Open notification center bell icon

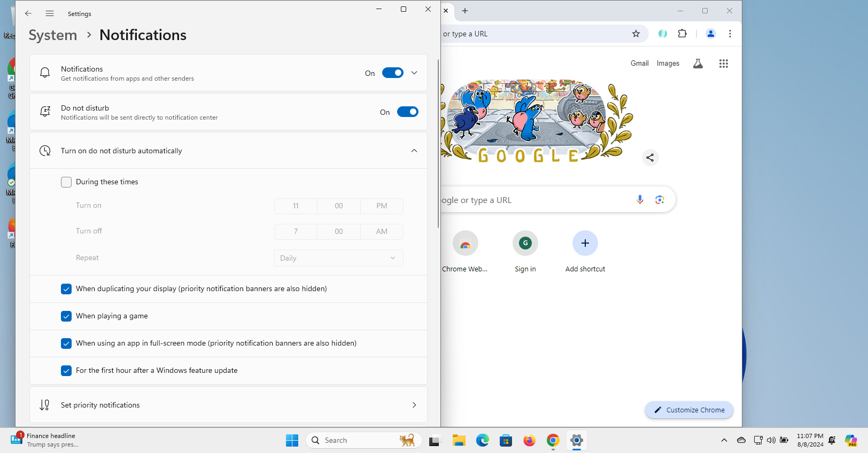pos(832,440)
